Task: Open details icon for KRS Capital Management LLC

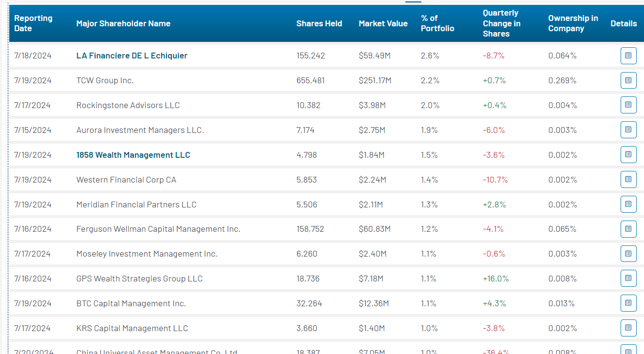Action: (x=628, y=328)
